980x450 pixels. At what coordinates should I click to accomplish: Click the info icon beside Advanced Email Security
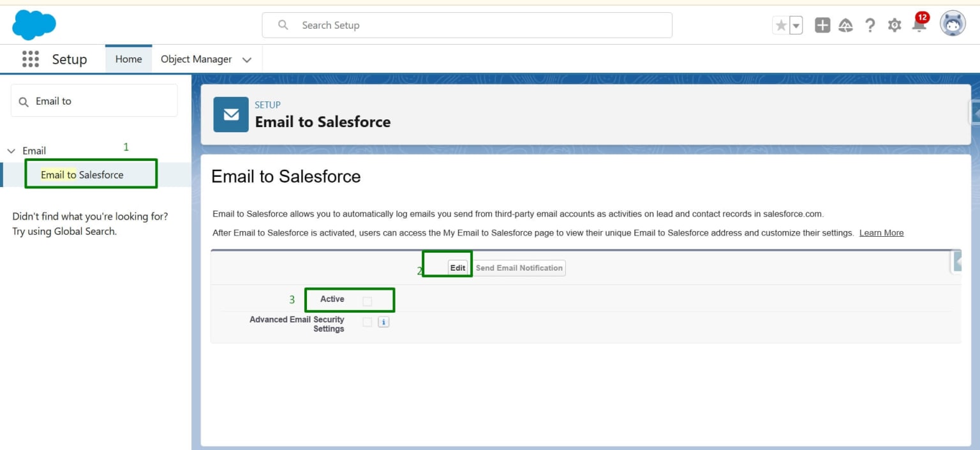383,322
